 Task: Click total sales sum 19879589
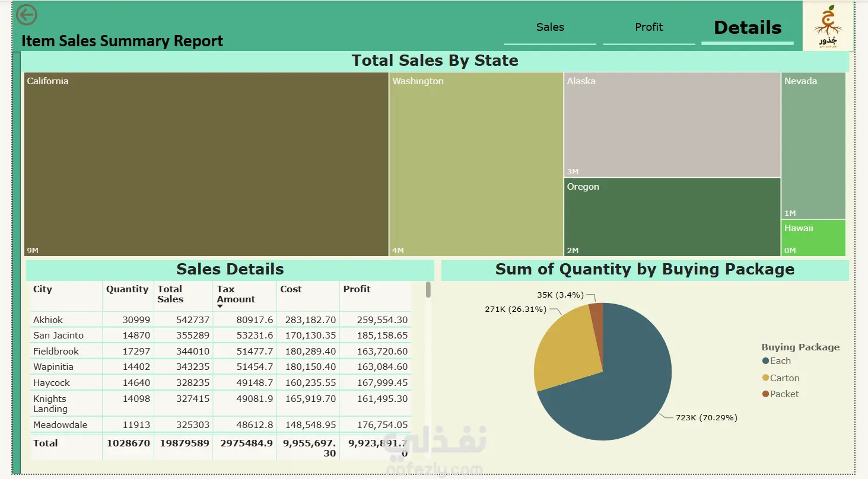click(x=183, y=443)
